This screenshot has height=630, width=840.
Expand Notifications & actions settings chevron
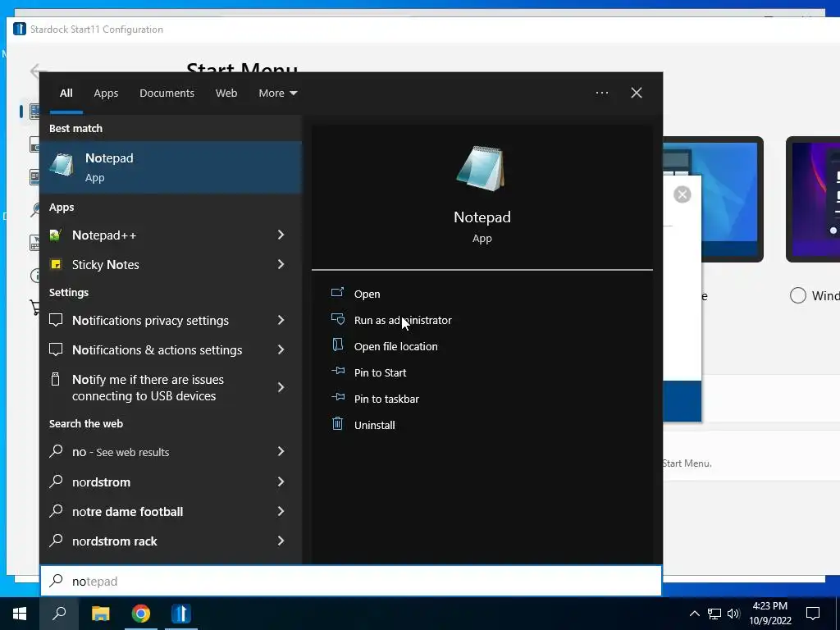[281, 349]
